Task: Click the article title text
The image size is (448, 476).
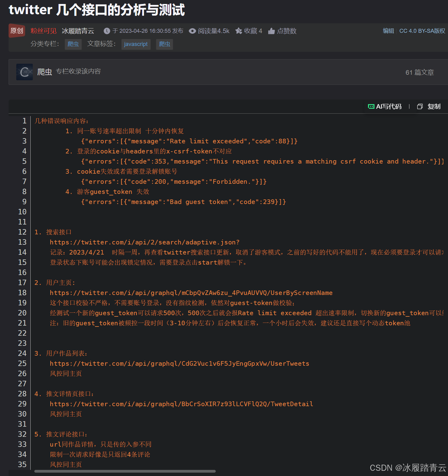Action: pos(97,10)
